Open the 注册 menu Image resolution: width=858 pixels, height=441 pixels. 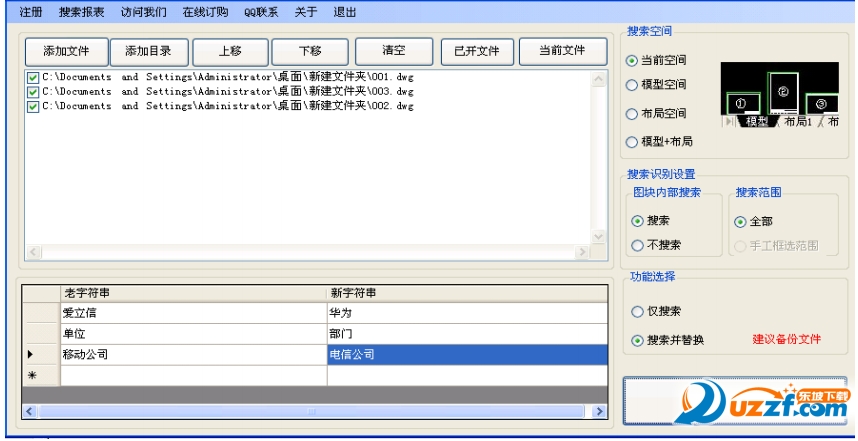(30, 13)
